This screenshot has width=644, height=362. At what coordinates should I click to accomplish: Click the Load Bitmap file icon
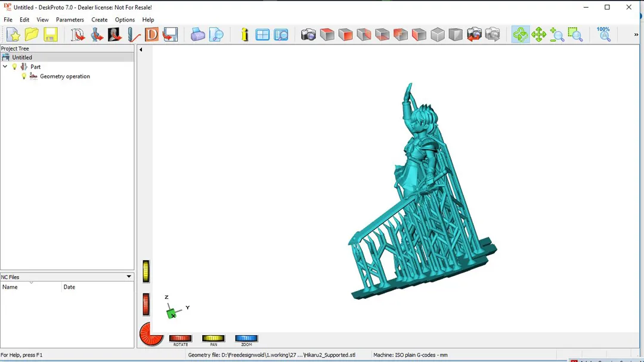[114, 35]
